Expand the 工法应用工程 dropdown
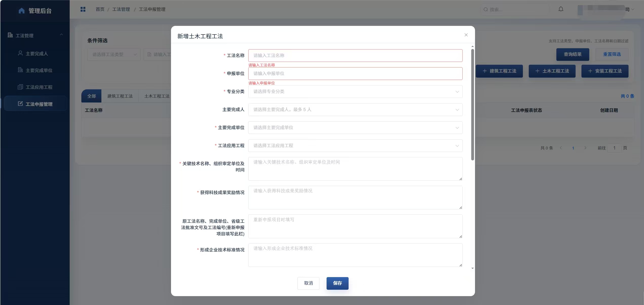Image resolution: width=644 pixels, height=305 pixels. pyautogui.click(x=355, y=146)
